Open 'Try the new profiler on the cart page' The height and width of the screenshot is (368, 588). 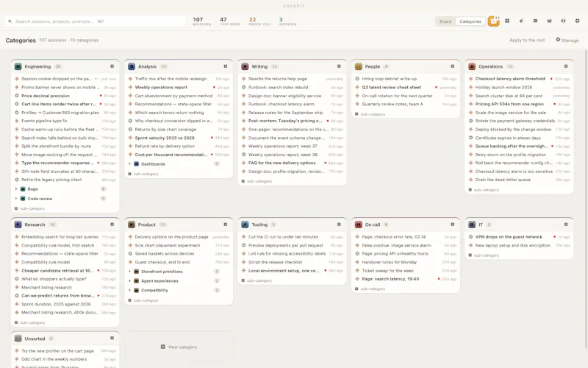pos(65,351)
